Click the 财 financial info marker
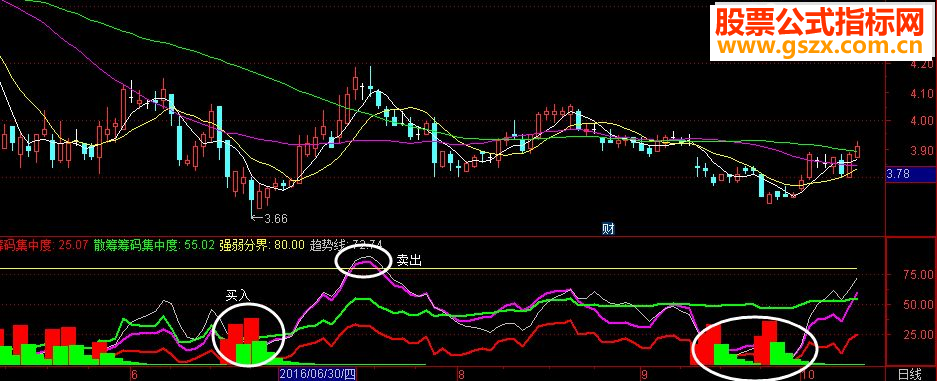Image resolution: width=937 pixels, height=381 pixels. tap(608, 229)
